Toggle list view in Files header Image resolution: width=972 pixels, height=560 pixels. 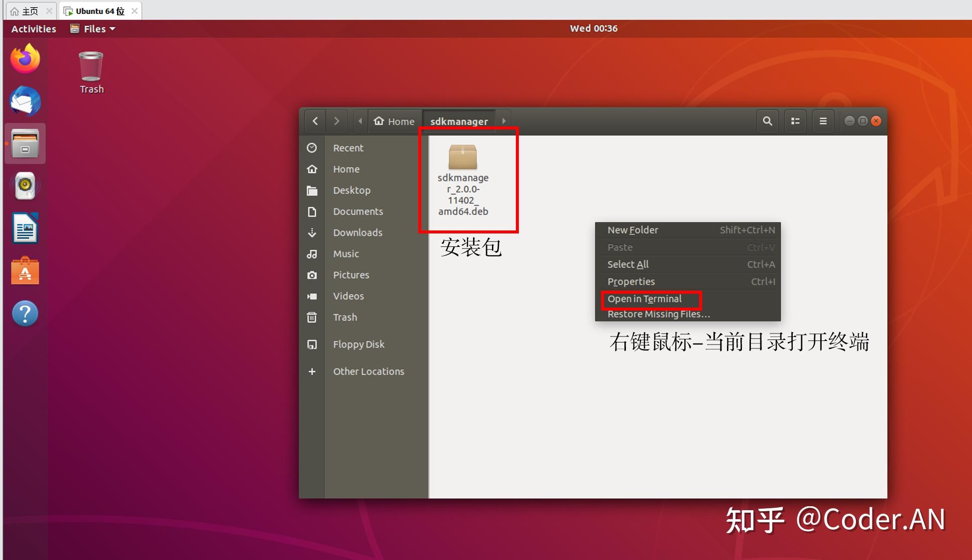(795, 121)
